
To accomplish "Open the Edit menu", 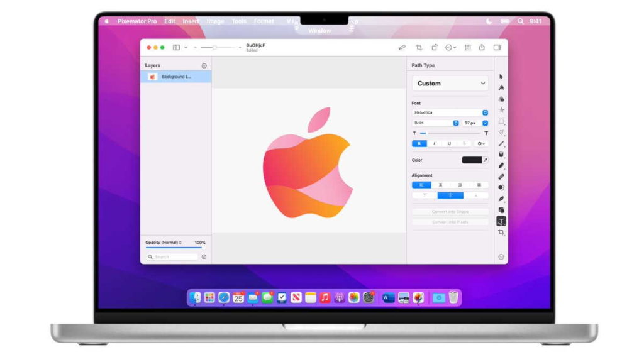I will tap(170, 21).
